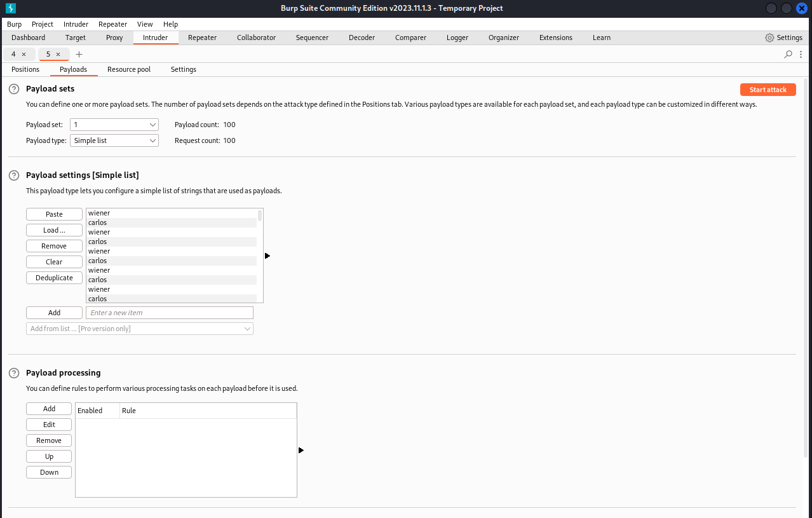Open help for Payload sets section
The height and width of the screenshot is (518, 812).
coord(13,89)
